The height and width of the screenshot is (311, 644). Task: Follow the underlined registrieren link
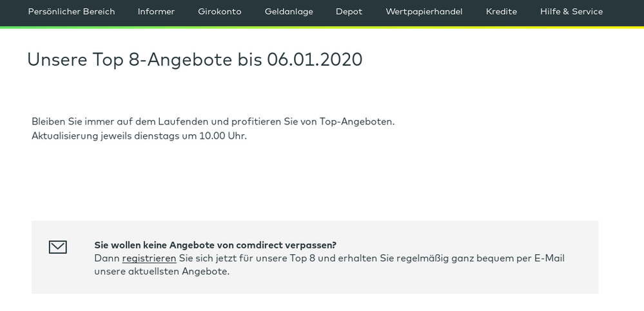[149, 258]
